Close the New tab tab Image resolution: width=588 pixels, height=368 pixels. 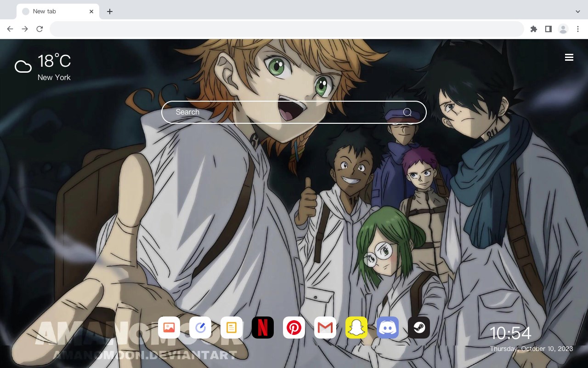(x=91, y=11)
